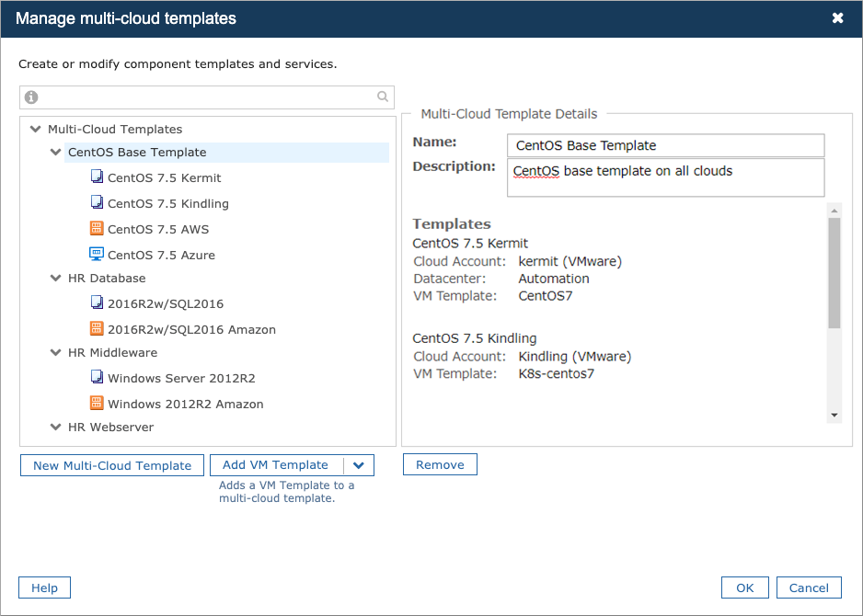Select CentOS 7.5 Kindling tree item
The height and width of the screenshot is (616, 863).
coord(167,203)
